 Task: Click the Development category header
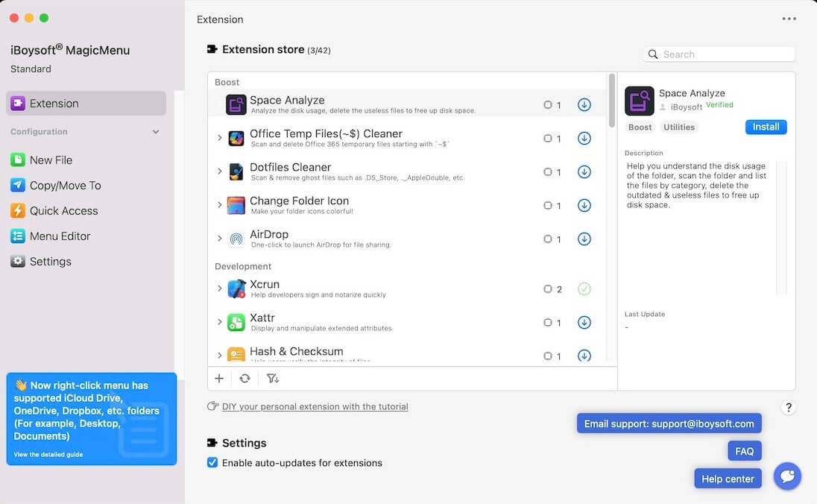(x=243, y=266)
